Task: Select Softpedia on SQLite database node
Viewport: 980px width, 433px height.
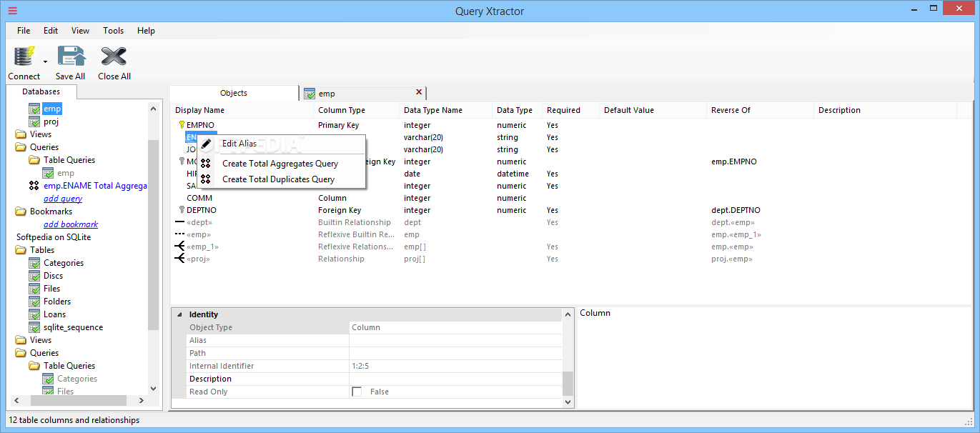Action: pyautogui.click(x=54, y=237)
